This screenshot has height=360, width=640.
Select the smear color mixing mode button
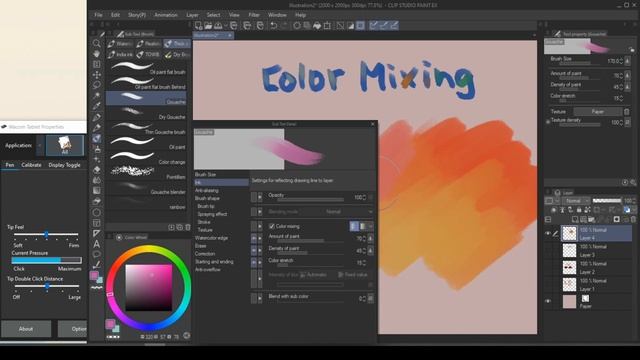pyautogui.click(x=363, y=226)
